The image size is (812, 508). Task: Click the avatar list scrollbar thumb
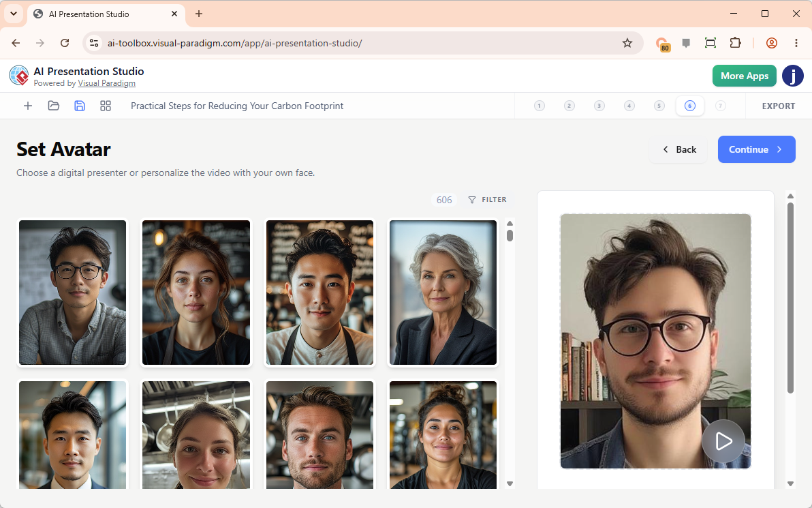(510, 236)
